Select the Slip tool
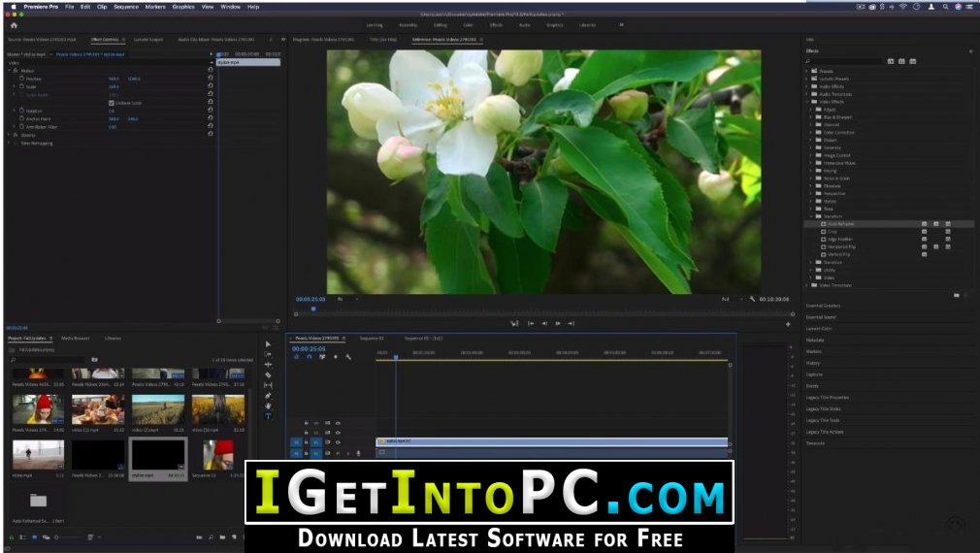 (268, 385)
